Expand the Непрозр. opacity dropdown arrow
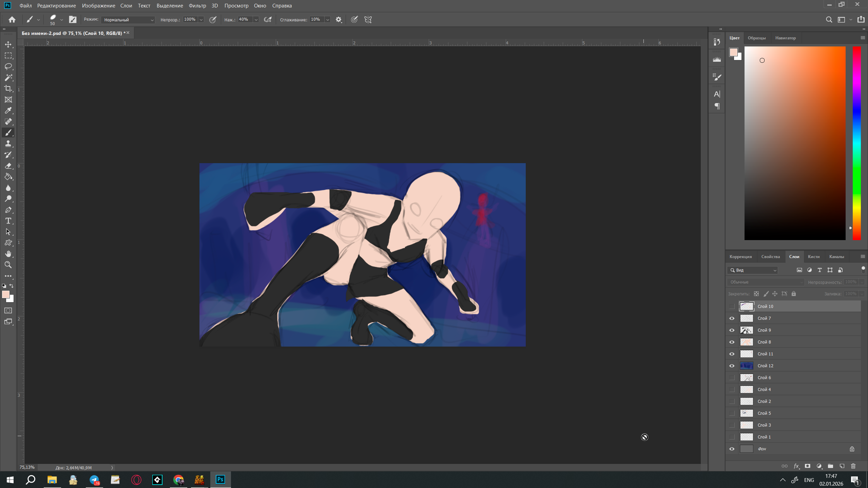Image resolution: width=868 pixels, height=488 pixels. click(201, 20)
